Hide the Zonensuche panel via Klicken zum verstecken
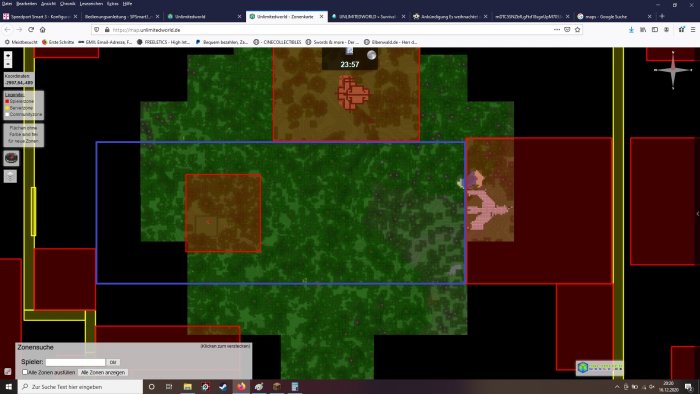Screen dimensions: 700x394 [225, 346]
